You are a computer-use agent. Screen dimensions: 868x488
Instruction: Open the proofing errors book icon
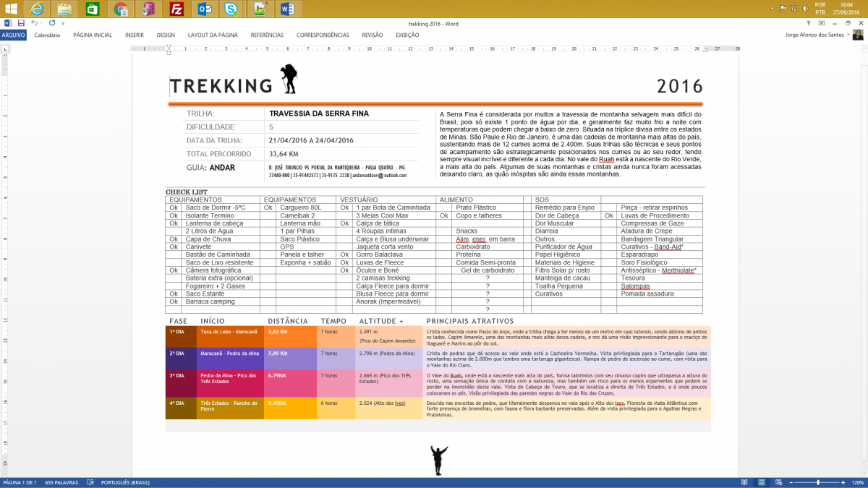tap(90, 482)
